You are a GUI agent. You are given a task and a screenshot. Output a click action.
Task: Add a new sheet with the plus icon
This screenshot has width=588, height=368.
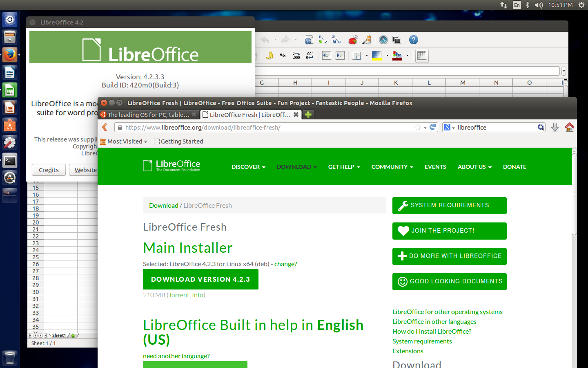point(73,335)
